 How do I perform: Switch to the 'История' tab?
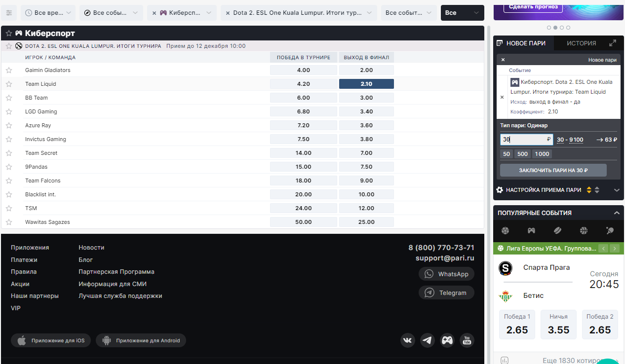(581, 43)
